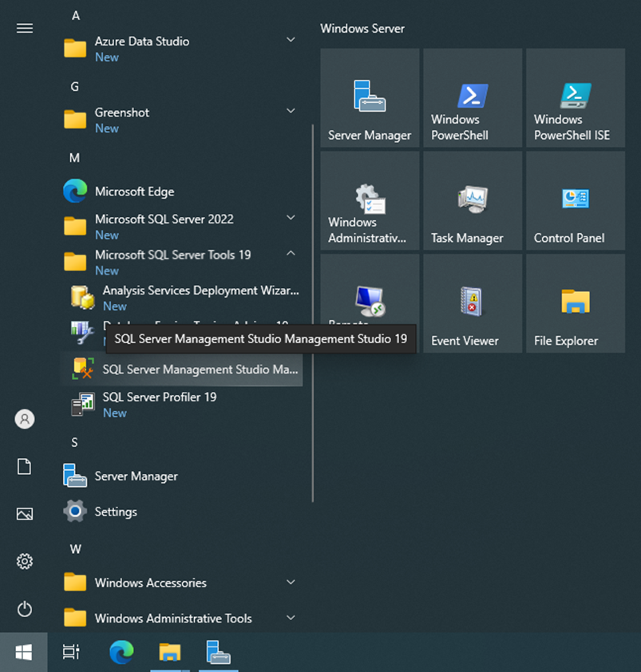
Task: Expand the Microsoft SQL Server 2022 chevron
Action: tap(291, 218)
